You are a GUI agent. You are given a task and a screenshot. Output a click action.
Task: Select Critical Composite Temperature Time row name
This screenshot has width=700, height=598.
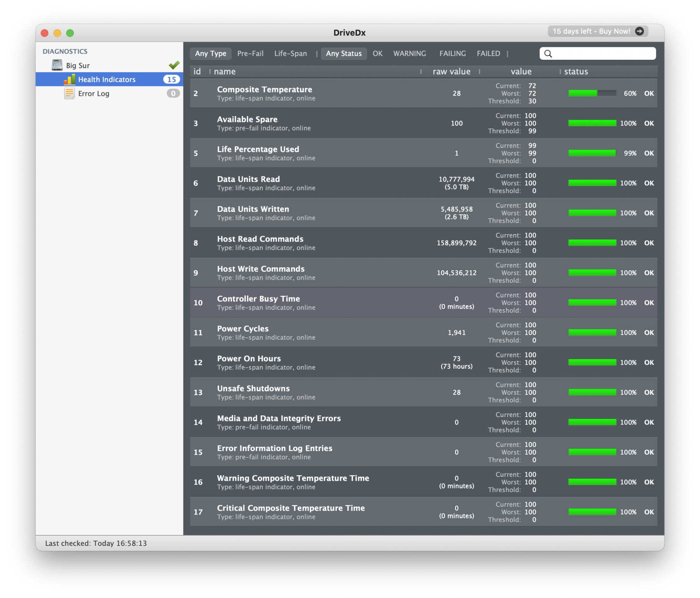click(x=291, y=508)
